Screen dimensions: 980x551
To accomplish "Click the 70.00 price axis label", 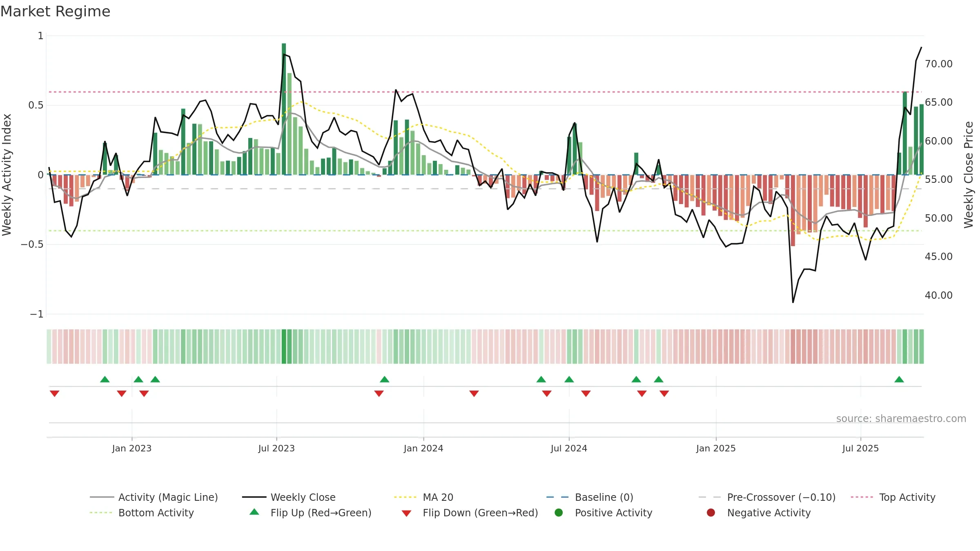I will tap(939, 64).
